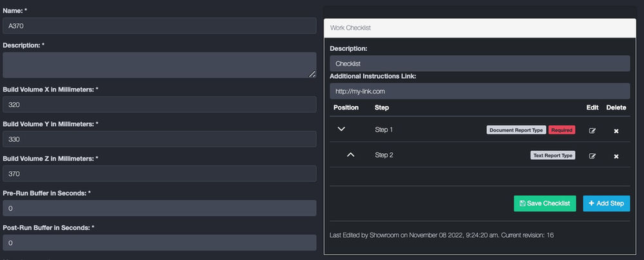Viewport: 644px width, 260px height.
Task: Focus the Post-Run Buffer in Seconds field
Action: (x=159, y=243)
